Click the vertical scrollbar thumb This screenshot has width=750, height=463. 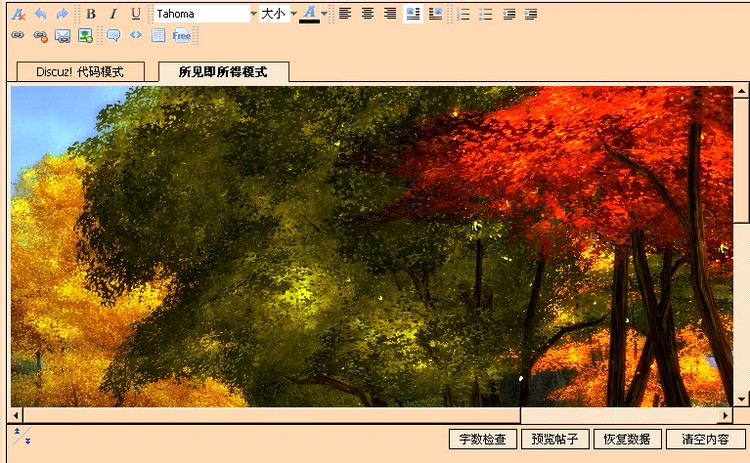(x=741, y=160)
